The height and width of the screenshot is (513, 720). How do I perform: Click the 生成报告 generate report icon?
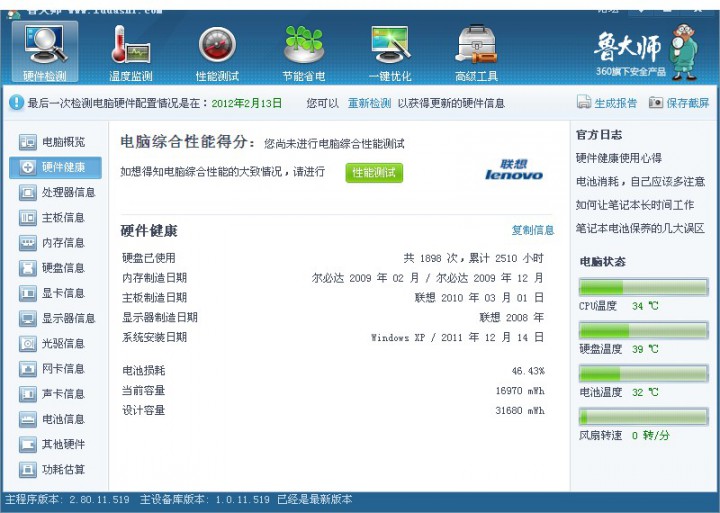tap(584, 103)
